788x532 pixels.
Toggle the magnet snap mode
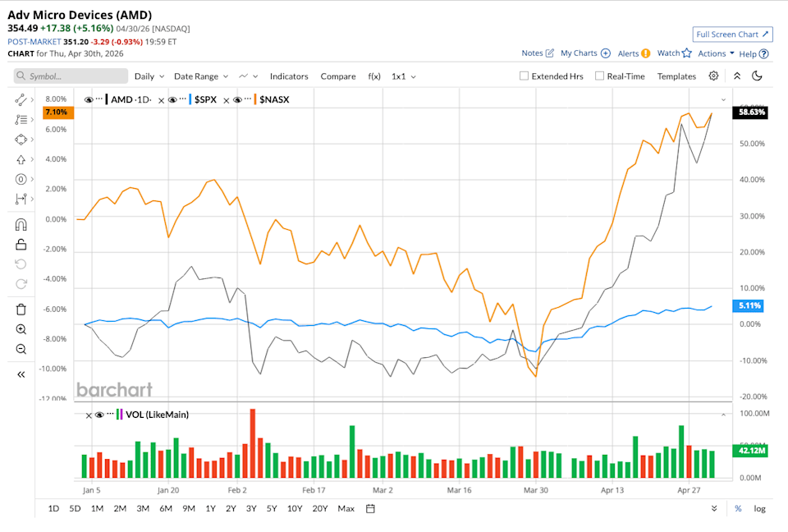21,224
